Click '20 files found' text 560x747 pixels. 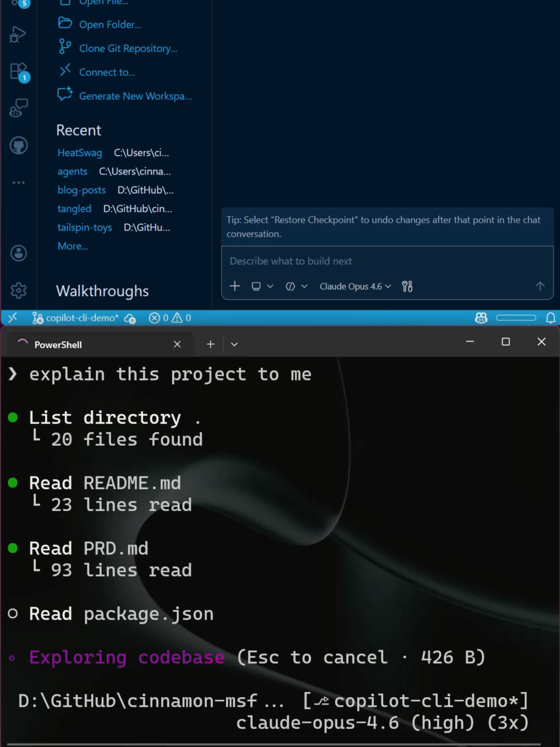tap(127, 440)
